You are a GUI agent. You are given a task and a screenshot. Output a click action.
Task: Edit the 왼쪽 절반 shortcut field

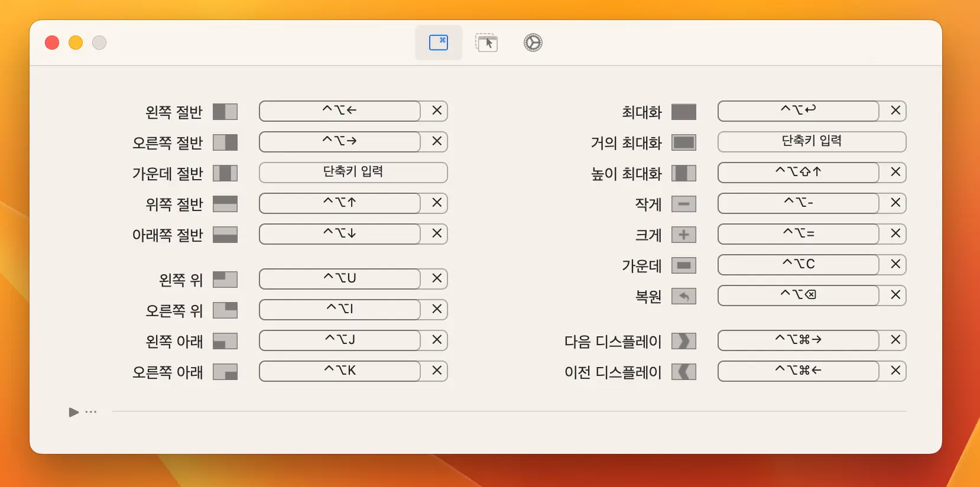340,111
